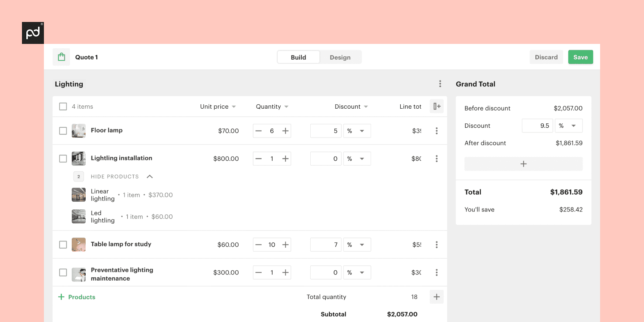
Task: Check the Floor lamp checkbox
Action: [63, 131]
